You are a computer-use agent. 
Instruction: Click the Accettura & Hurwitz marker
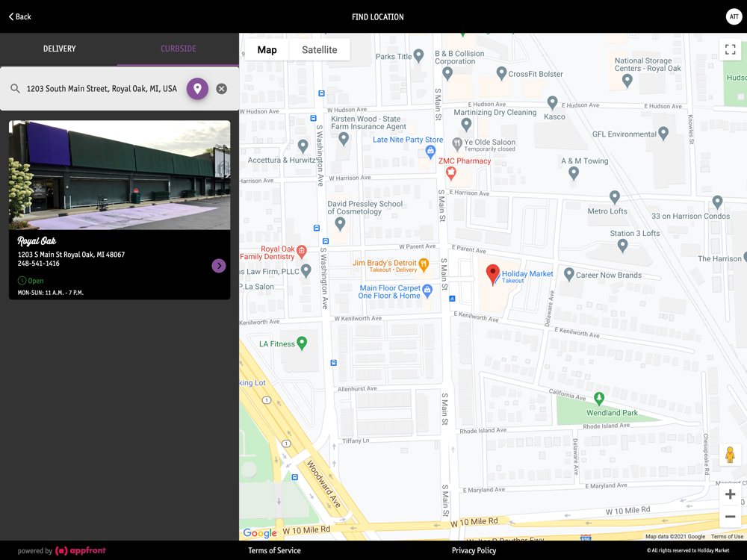tap(303, 146)
